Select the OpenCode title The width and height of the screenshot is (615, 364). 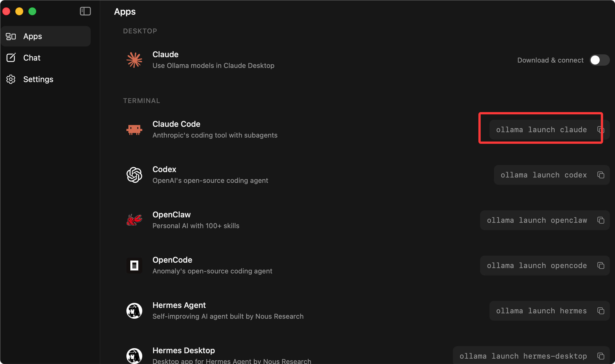[x=172, y=260]
